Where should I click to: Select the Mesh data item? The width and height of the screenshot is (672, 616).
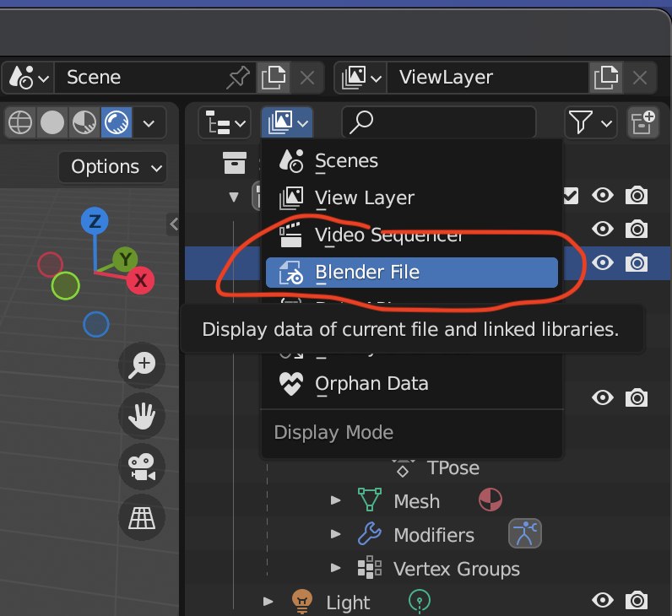[416, 501]
